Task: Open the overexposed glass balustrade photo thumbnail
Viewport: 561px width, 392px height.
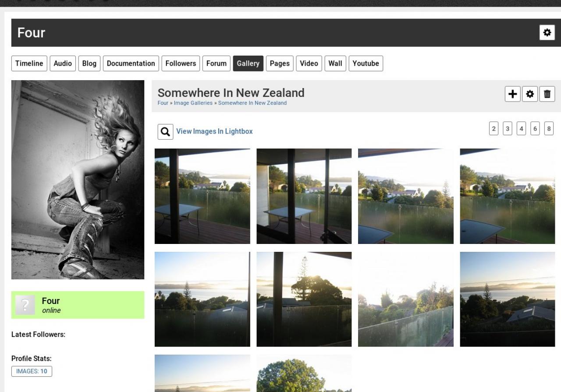Action: (x=406, y=299)
